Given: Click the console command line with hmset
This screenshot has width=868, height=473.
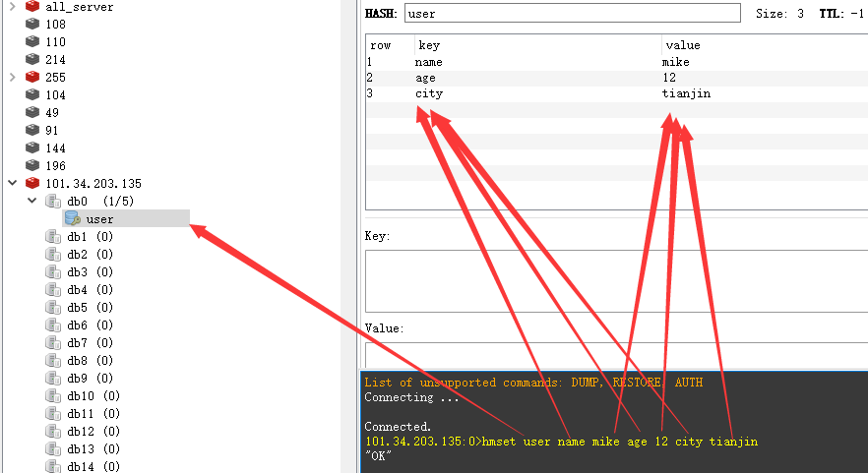Looking at the screenshot, I should click(561, 442).
